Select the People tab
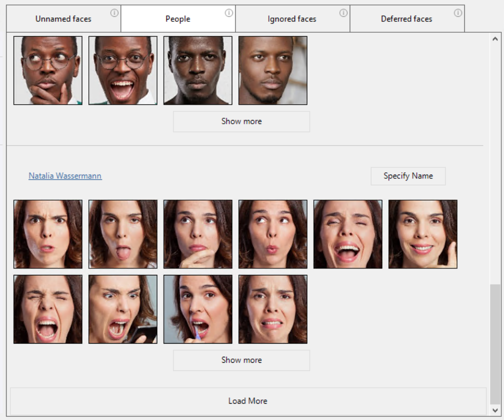The height and width of the screenshot is (420, 504). coord(178,19)
